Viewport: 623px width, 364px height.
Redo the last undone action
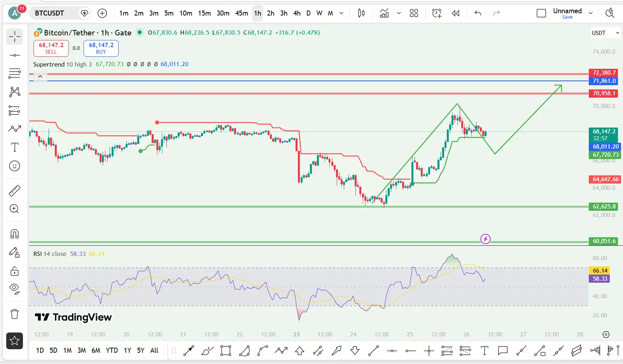pyautogui.click(x=497, y=13)
